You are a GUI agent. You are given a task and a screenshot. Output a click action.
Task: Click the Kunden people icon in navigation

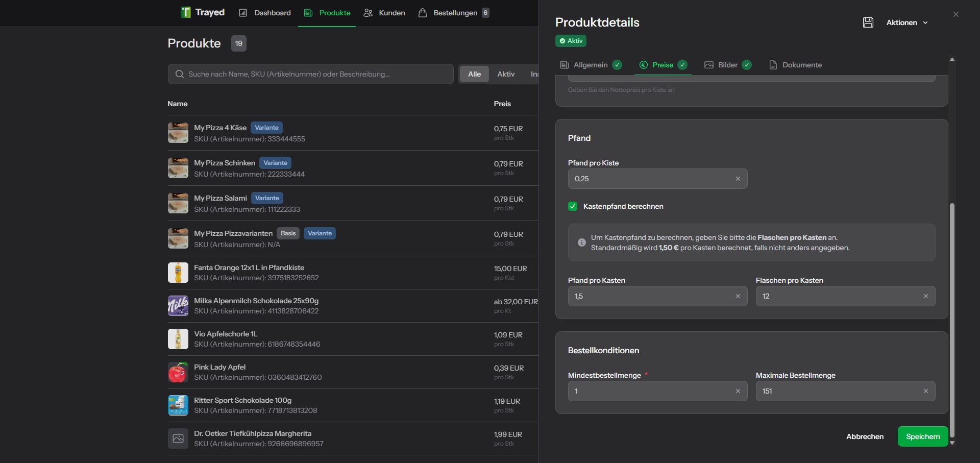(x=367, y=13)
